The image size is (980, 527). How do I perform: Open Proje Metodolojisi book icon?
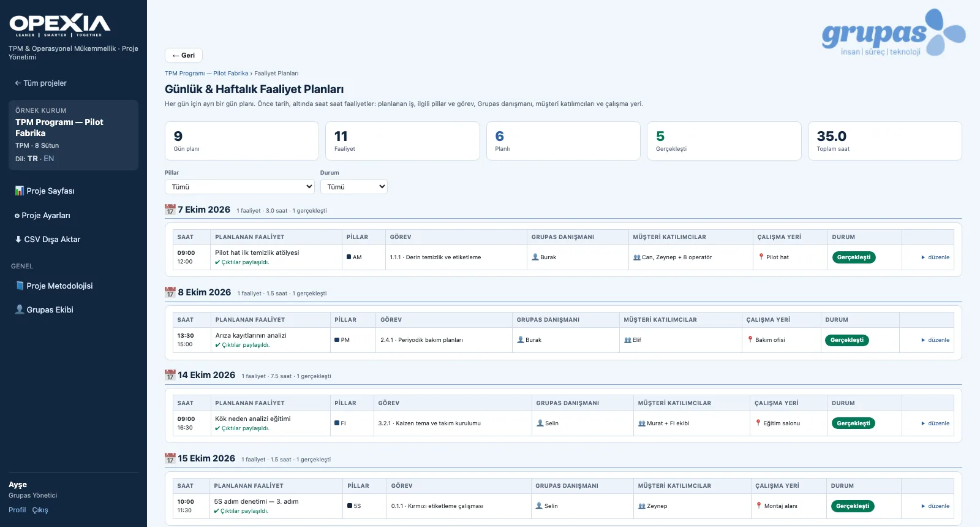(20, 286)
